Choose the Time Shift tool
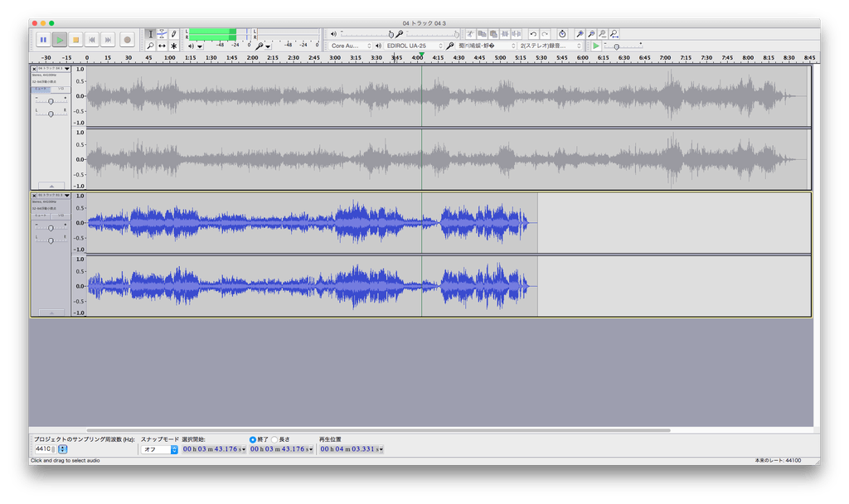Viewport: 849px width, 504px height. pos(162,46)
